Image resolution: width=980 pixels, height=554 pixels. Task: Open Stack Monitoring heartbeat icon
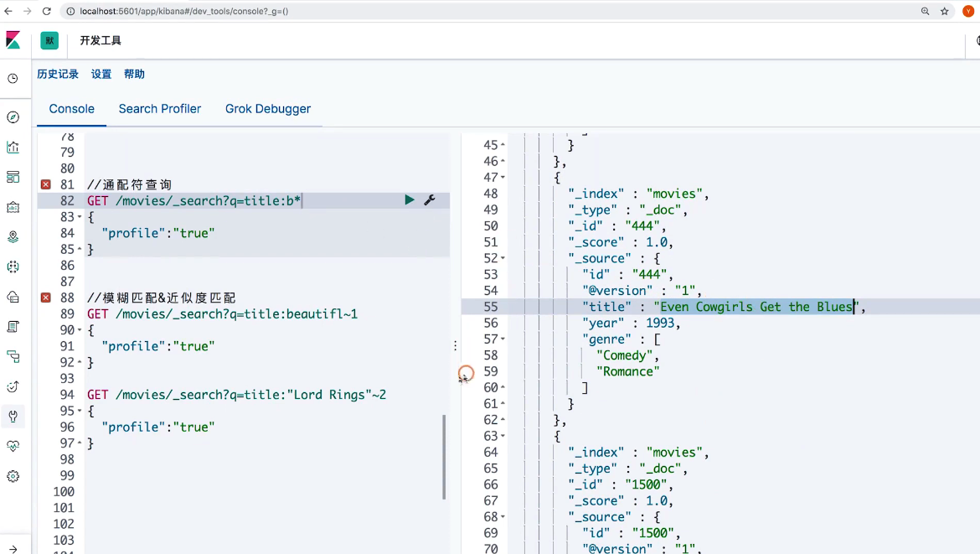pos(13,446)
